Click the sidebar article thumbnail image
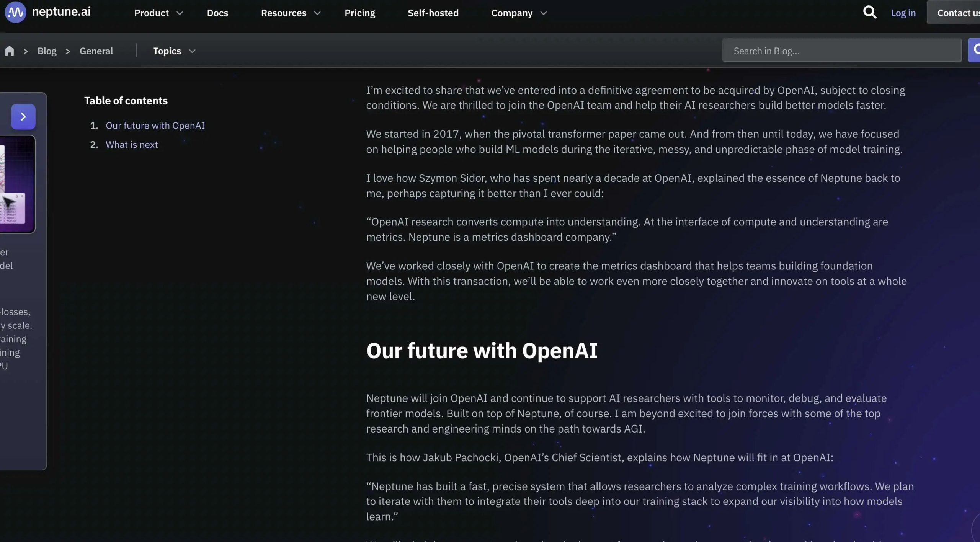 tap(17, 184)
